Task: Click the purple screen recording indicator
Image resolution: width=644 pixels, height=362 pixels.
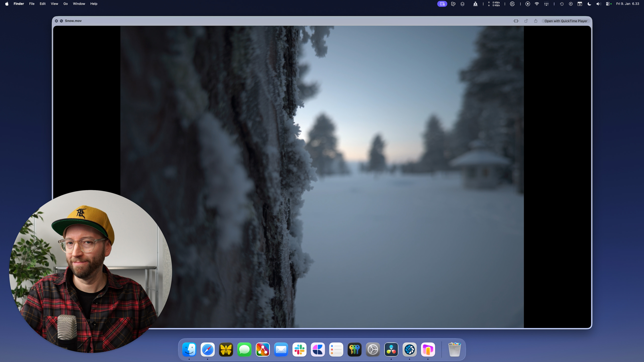Action: 442,4
